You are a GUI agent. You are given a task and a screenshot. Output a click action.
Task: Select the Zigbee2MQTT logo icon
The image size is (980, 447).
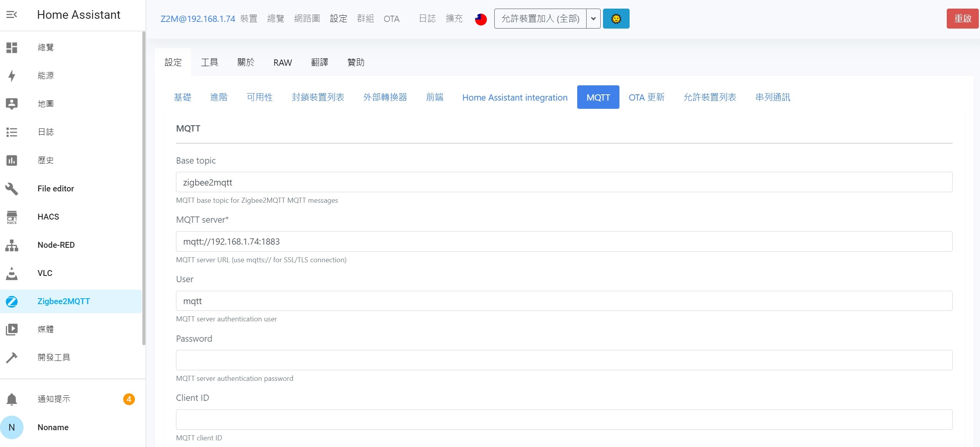(12, 301)
